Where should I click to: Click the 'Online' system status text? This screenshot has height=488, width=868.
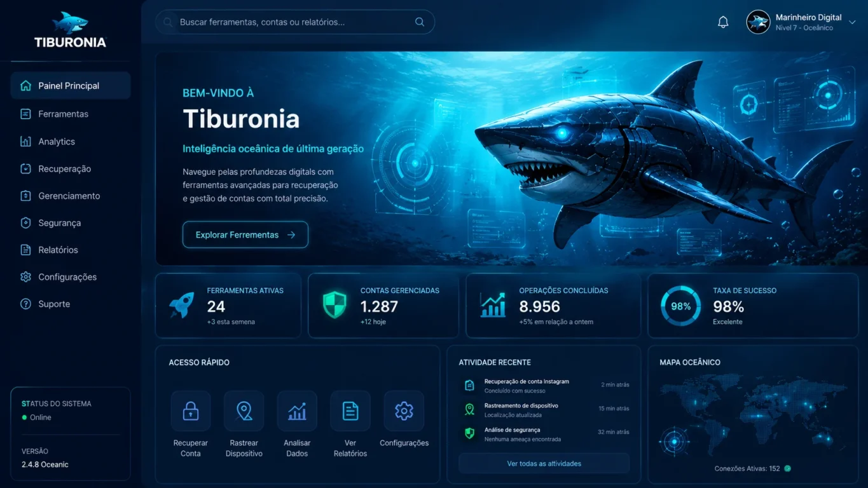[x=41, y=417]
